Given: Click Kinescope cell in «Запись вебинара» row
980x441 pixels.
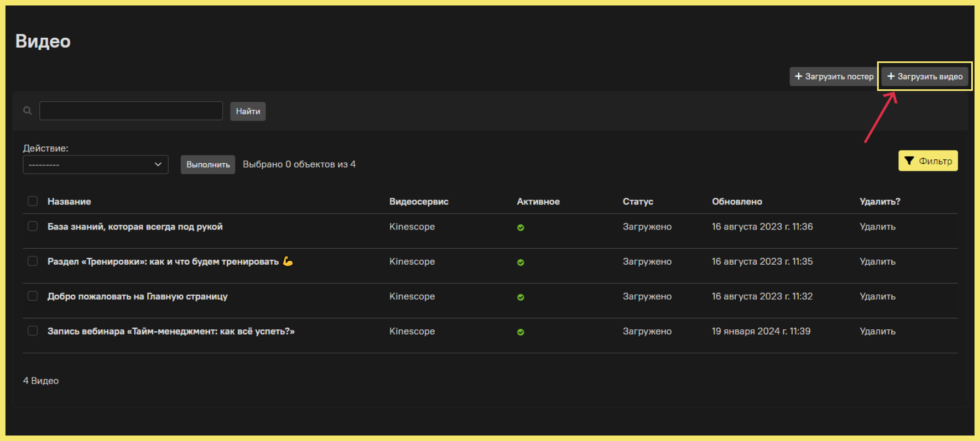Looking at the screenshot, I should coord(412,331).
